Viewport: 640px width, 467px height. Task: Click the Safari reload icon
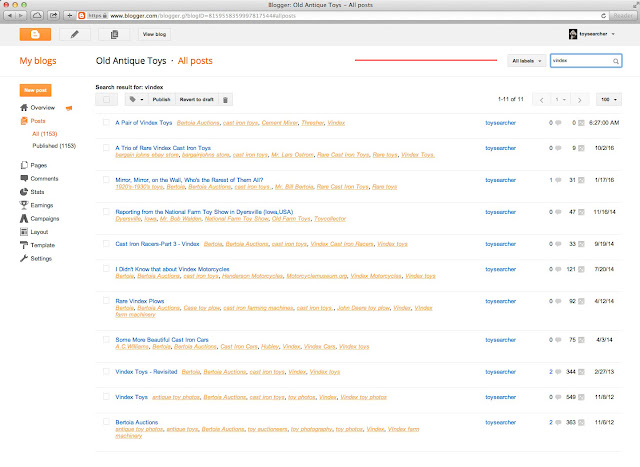point(603,16)
